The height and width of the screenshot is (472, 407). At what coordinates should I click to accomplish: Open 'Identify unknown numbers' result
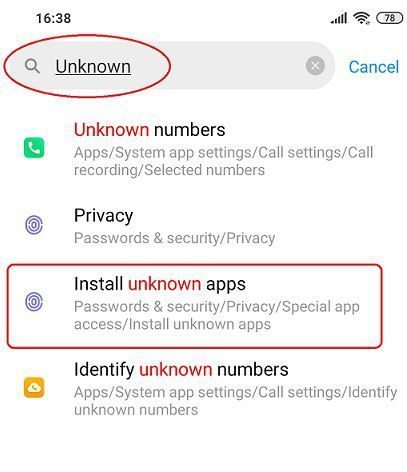203,388
